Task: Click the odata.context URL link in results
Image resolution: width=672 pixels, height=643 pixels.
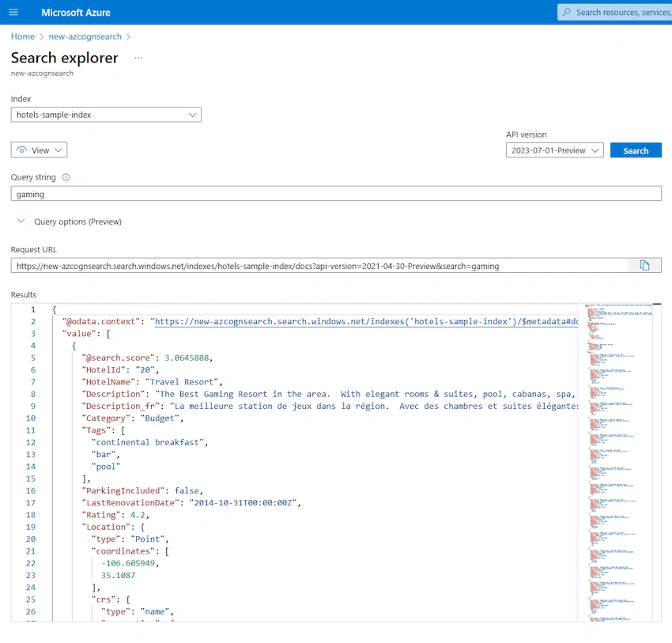Action: click(x=367, y=321)
